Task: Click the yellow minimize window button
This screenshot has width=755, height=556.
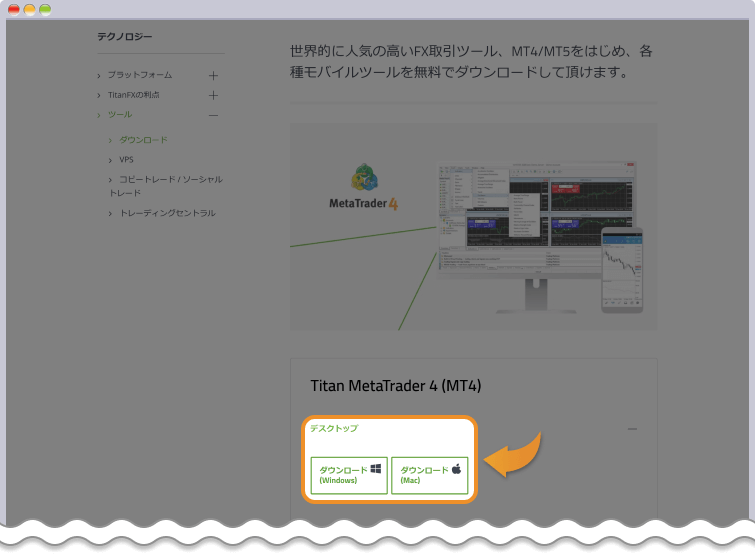Action: tap(29, 10)
